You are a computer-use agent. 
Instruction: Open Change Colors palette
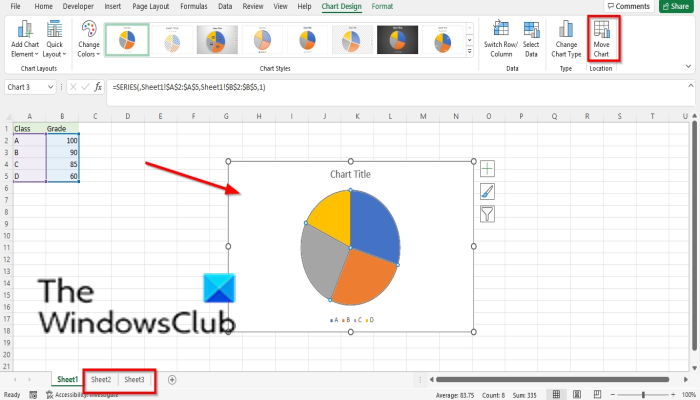click(x=88, y=39)
